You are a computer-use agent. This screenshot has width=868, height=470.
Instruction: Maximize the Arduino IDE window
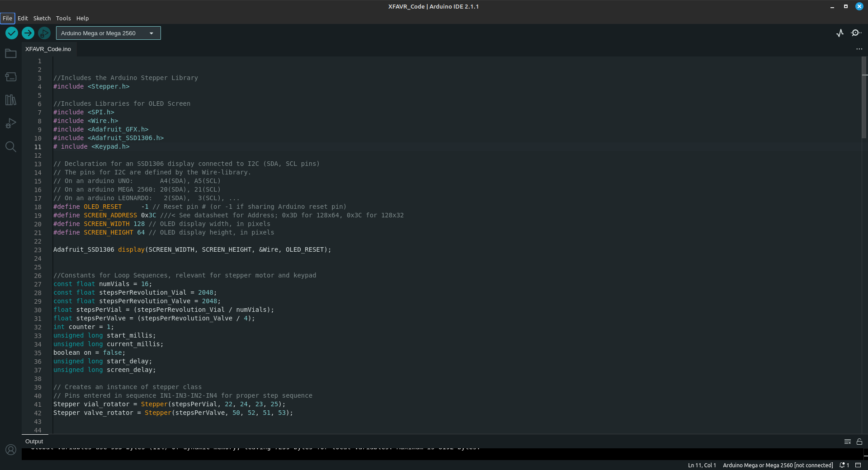click(845, 6)
